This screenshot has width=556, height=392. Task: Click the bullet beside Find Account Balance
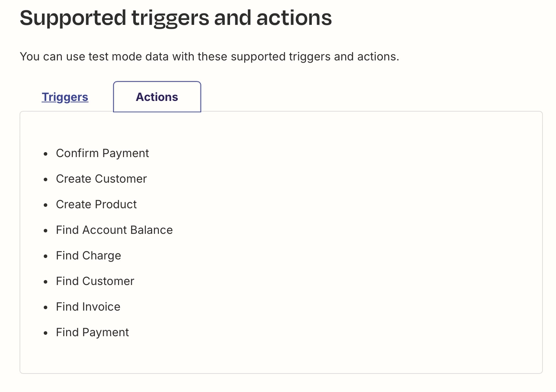pos(46,231)
